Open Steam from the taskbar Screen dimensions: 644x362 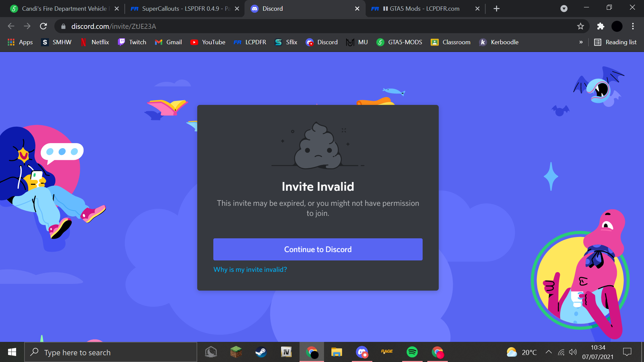pos(261,352)
